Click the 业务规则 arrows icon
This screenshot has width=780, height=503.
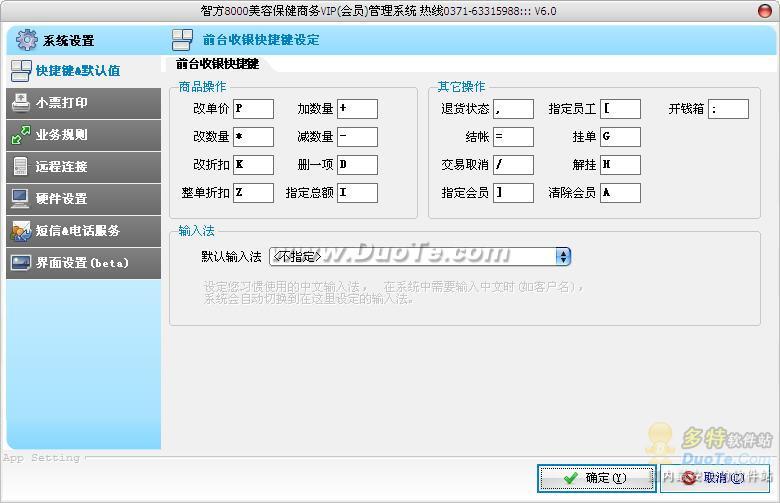coord(21,135)
